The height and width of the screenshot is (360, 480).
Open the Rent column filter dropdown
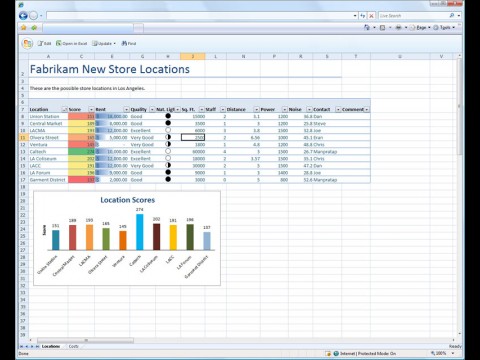[126, 109]
